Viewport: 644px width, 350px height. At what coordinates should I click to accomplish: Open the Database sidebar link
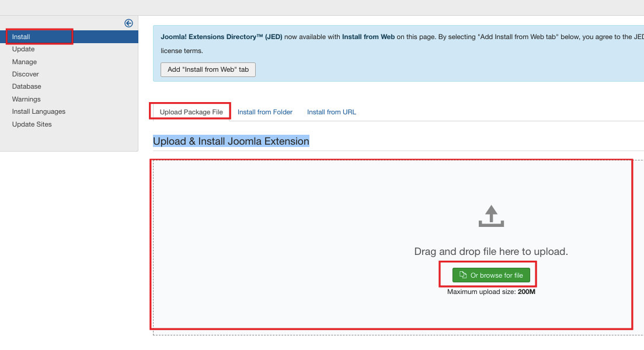27,86
